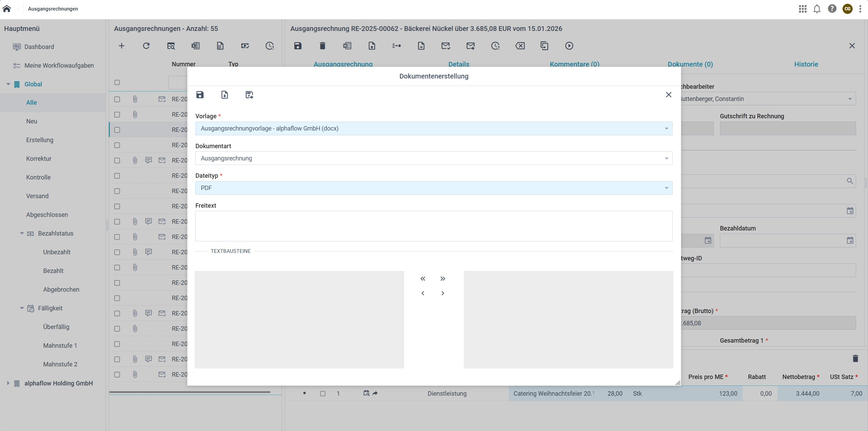
Task: Click the single right chevron in Textbausteine
Action: [x=442, y=293]
